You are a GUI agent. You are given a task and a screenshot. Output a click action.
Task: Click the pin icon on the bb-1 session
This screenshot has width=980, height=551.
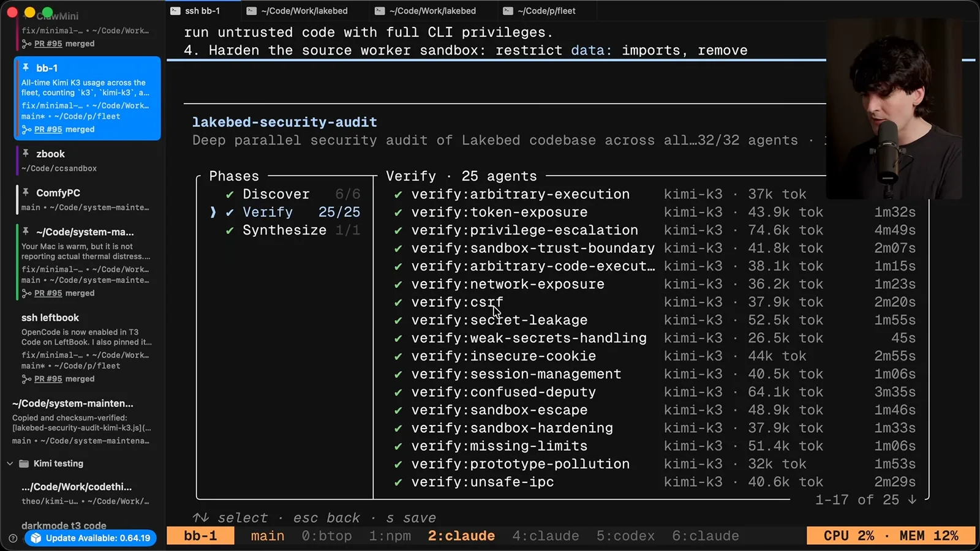(26, 67)
